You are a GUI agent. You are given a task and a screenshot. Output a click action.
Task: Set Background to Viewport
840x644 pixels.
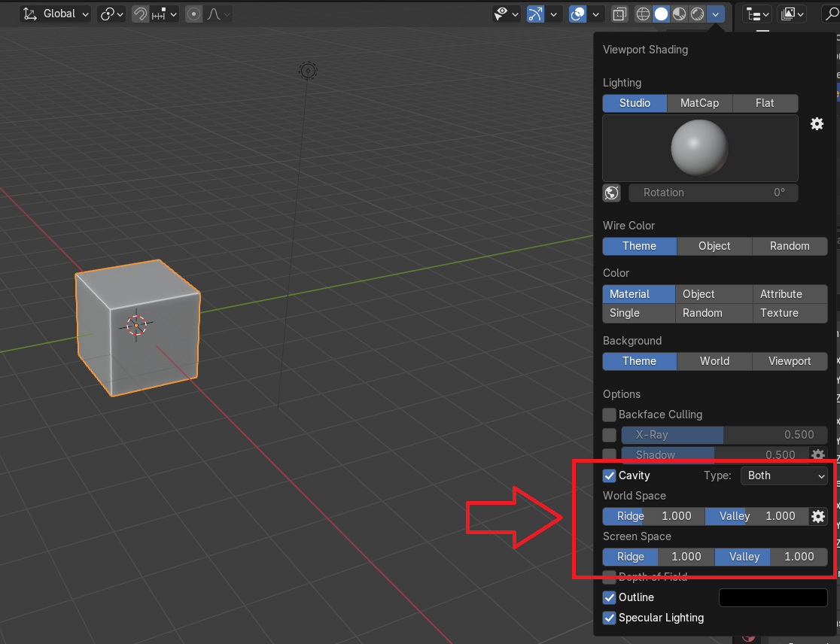pyautogui.click(x=790, y=361)
